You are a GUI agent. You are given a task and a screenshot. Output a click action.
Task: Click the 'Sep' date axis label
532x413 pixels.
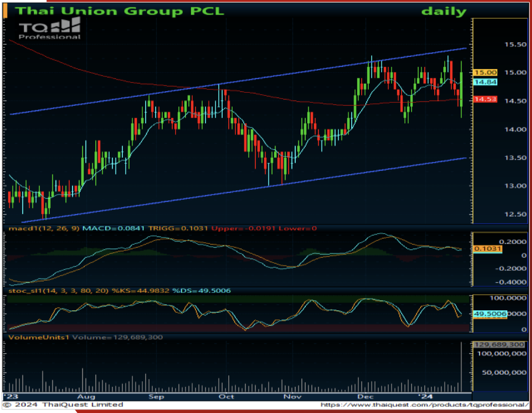click(156, 397)
